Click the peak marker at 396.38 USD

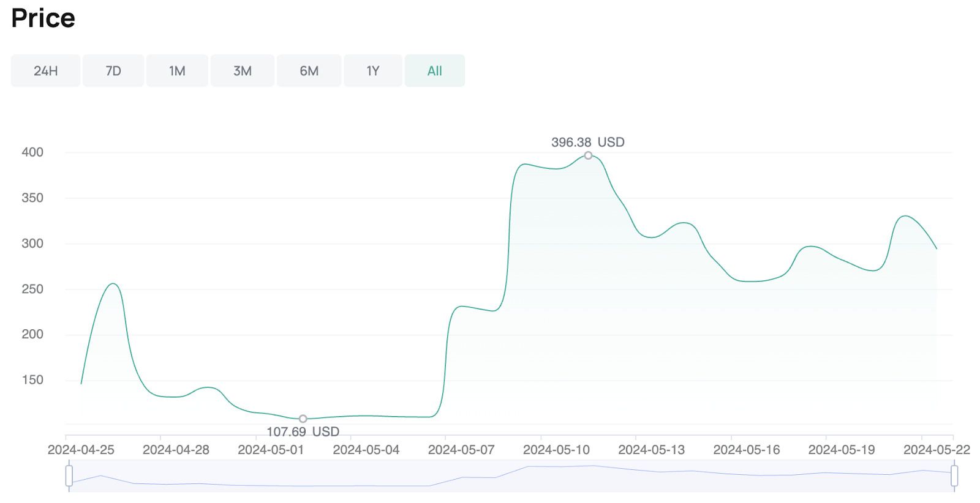pos(588,155)
